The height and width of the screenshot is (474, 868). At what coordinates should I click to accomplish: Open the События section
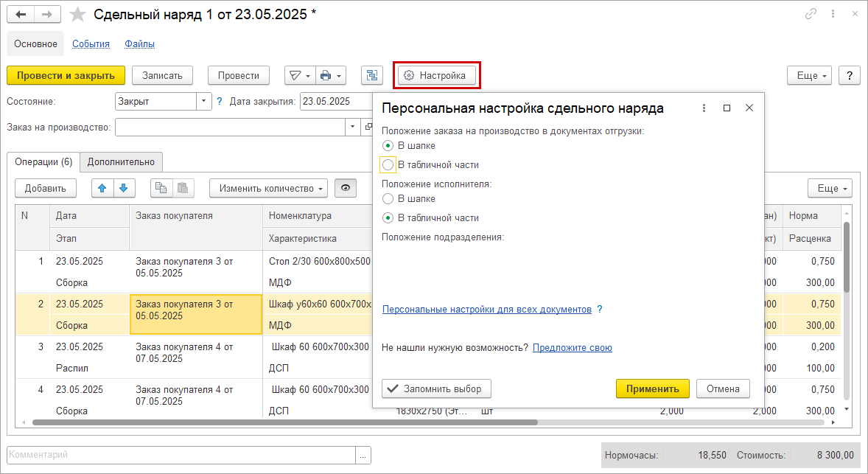91,43
